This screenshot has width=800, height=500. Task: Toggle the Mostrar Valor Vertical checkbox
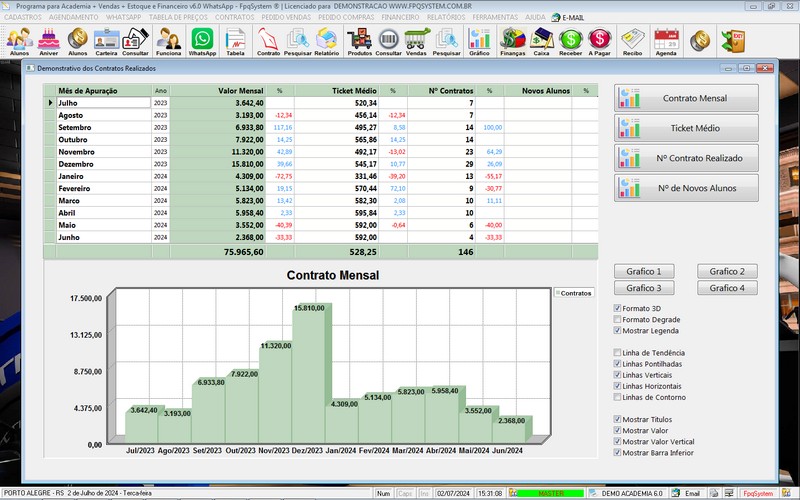(x=617, y=442)
